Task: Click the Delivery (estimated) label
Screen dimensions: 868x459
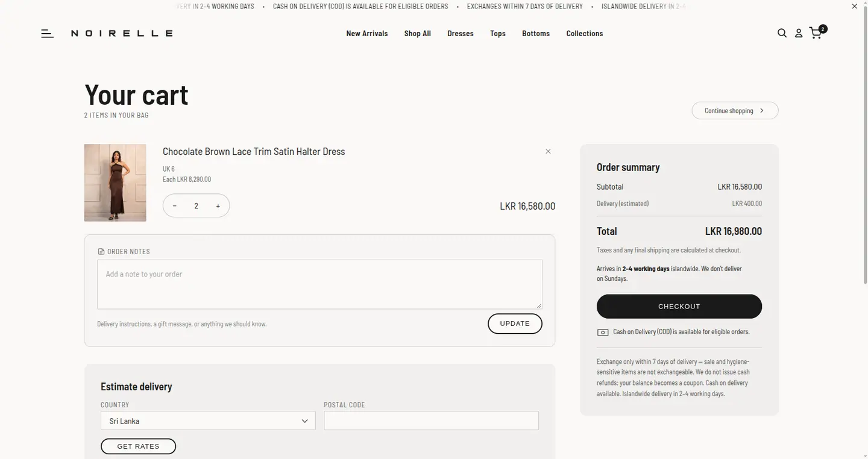Action: [623, 204]
